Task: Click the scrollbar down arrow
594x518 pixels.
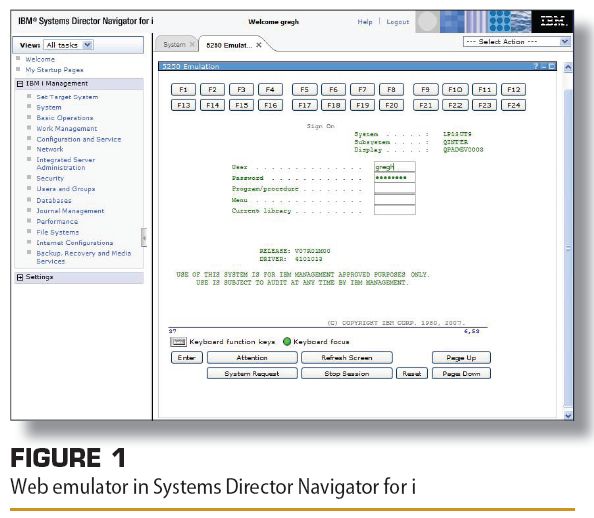Action: (x=568, y=415)
